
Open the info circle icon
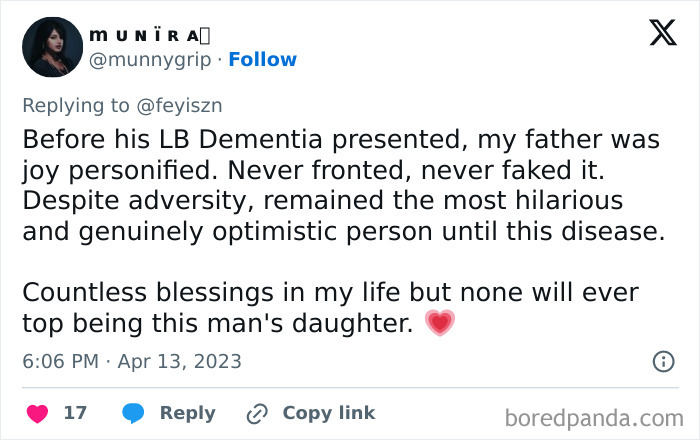[x=663, y=361]
